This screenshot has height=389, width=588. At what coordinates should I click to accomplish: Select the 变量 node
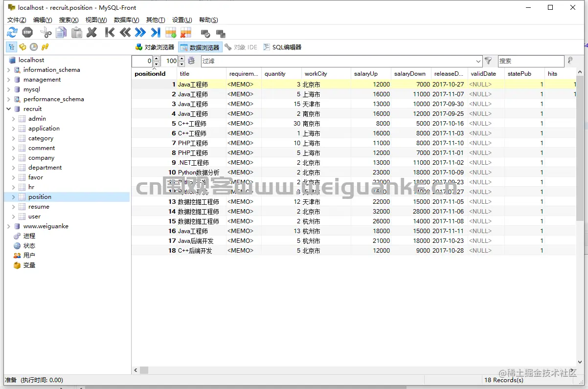29,265
